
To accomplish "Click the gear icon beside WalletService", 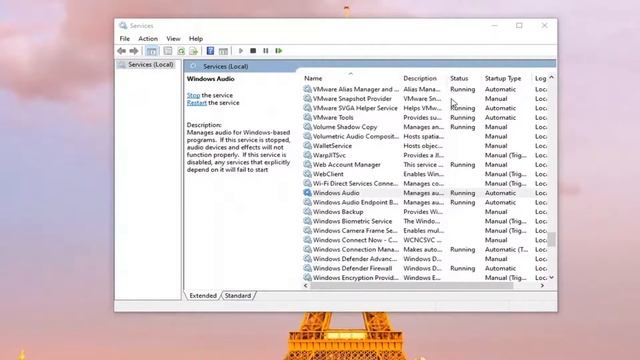I will coord(307,146).
